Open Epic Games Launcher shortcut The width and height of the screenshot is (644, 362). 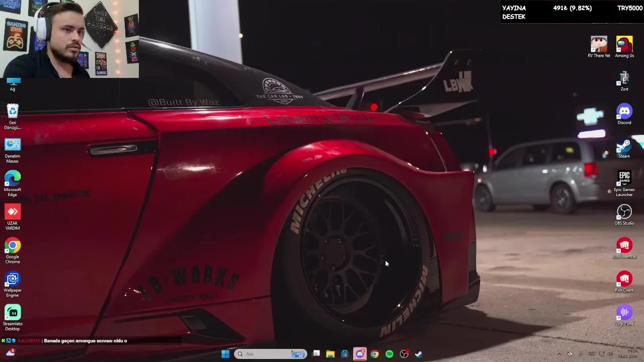[x=624, y=184]
